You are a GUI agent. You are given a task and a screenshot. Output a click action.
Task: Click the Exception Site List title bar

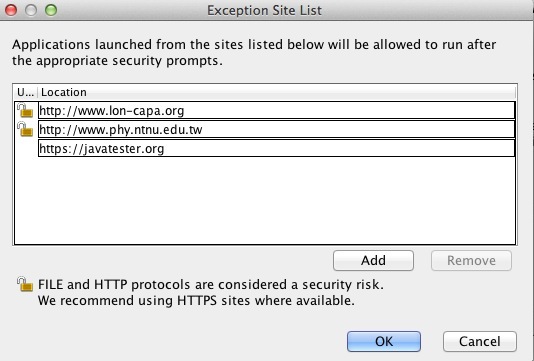[x=264, y=10]
